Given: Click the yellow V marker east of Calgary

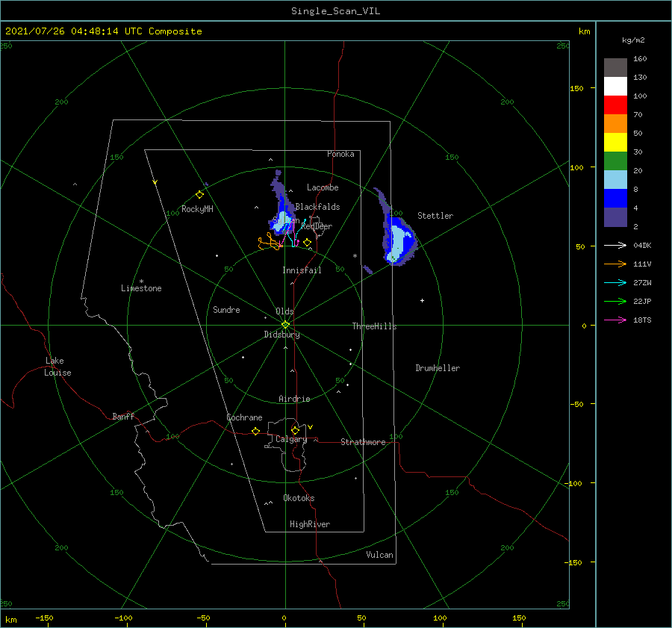Looking at the screenshot, I should pyautogui.click(x=311, y=427).
